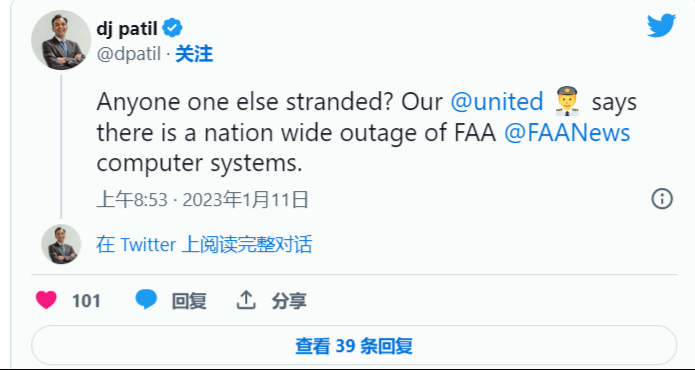Open dj patil's large profile photo
Screen dimensions: 695x370
61,40
